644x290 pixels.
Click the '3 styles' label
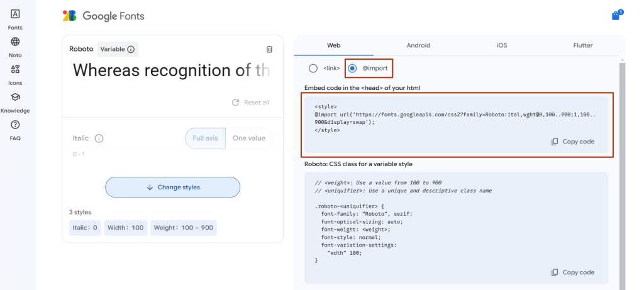[x=80, y=213]
